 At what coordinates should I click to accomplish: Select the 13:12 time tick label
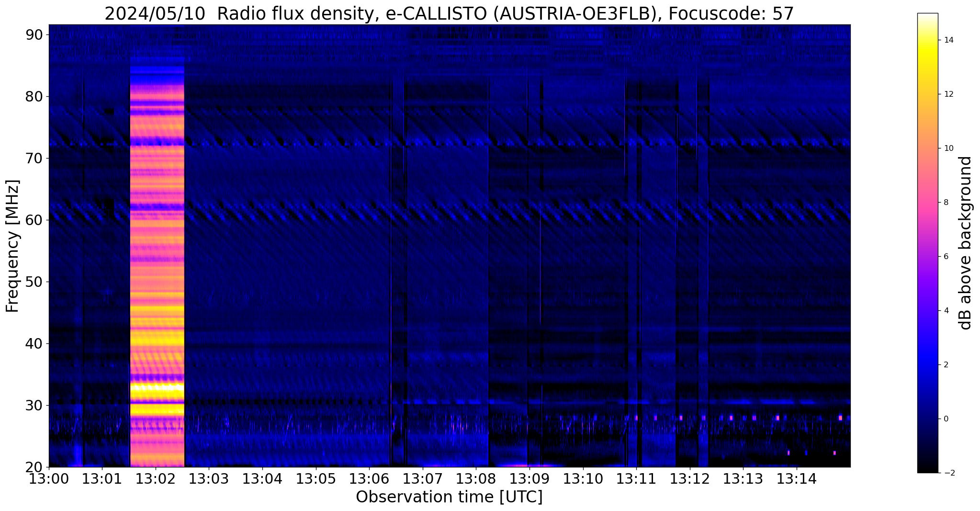(690, 478)
